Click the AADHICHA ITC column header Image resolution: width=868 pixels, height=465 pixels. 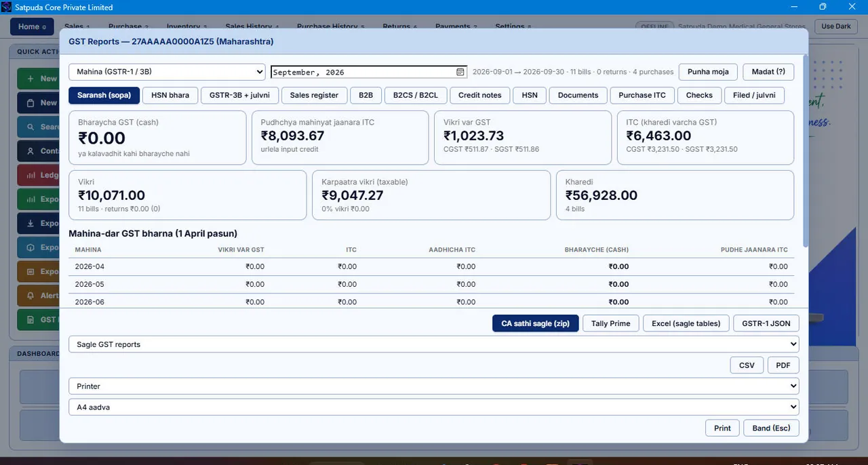(452, 250)
